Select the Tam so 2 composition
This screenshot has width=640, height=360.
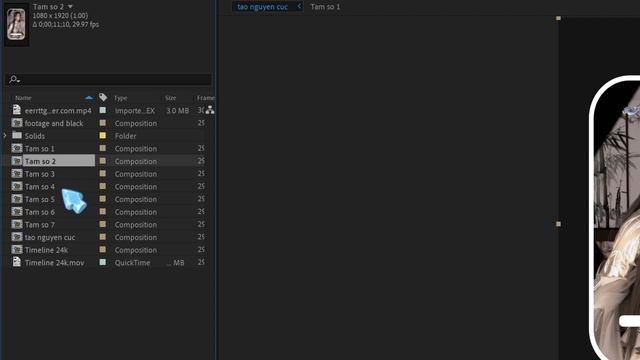[x=40, y=161]
